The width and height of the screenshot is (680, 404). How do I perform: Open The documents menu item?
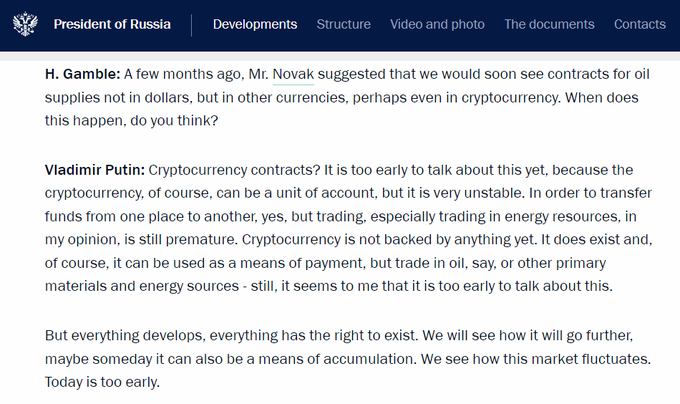[549, 24]
